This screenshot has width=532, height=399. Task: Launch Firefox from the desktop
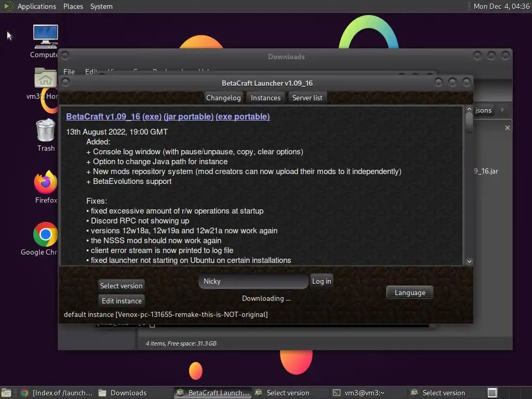coord(46,182)
